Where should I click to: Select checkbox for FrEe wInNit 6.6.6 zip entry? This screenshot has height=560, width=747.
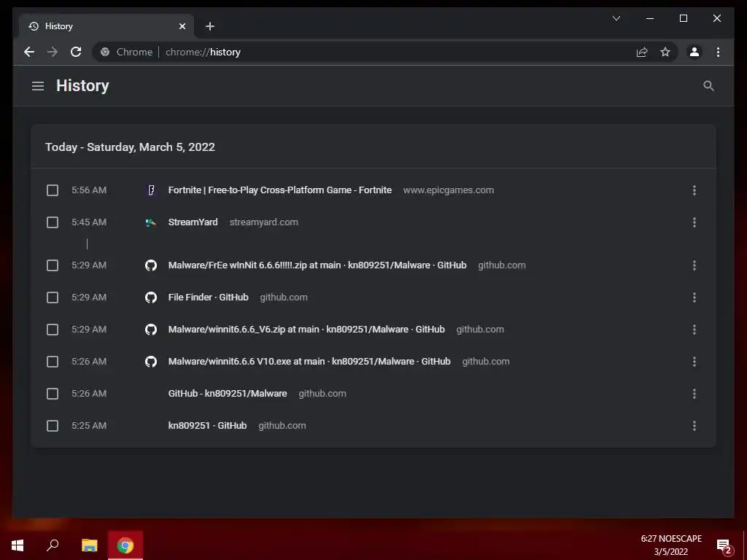tap(53, 265)
